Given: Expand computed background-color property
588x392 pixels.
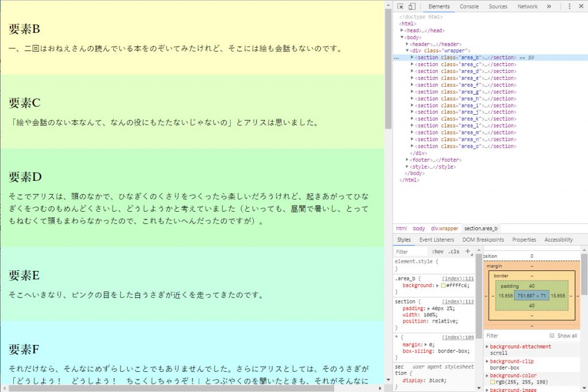Looking at the screenshot, I should pos(487,375).
